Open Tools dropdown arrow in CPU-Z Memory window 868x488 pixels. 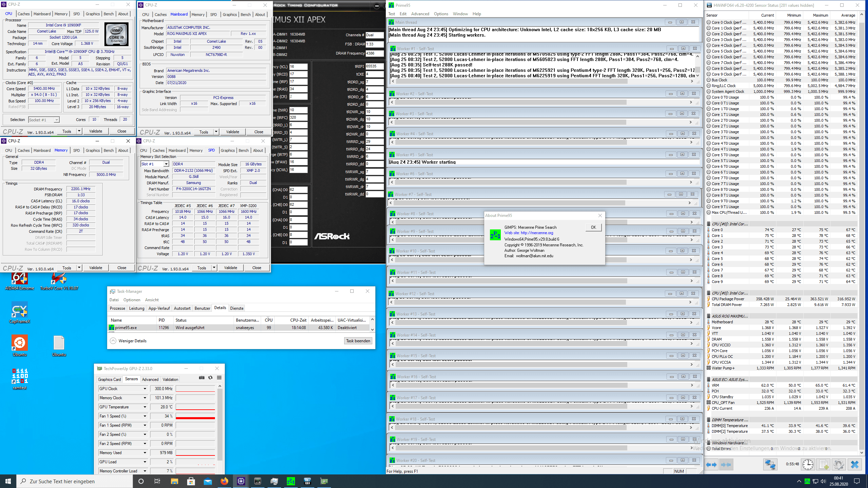tap(79, 268)
